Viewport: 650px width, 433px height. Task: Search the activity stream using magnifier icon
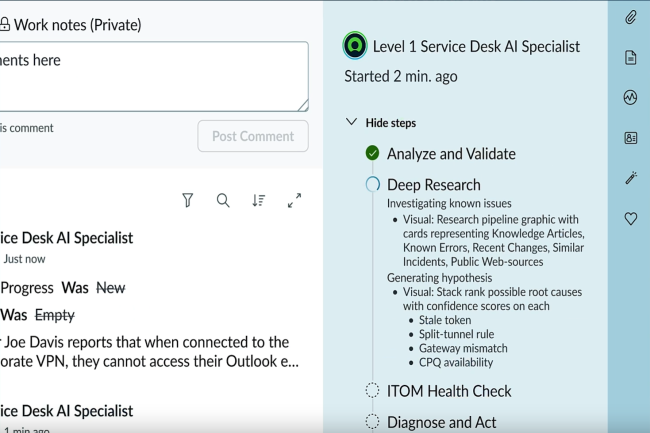[x=223, y=201]
